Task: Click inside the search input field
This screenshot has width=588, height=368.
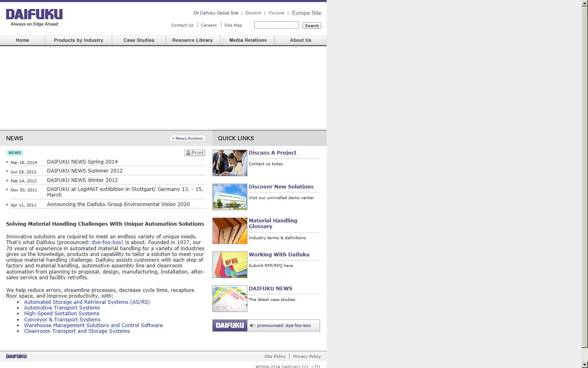Action: click(276, 25)
